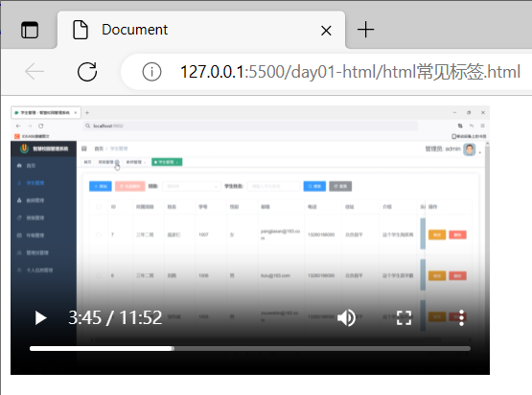The image size is (532, 395).
Task: Click the address bar URL
Action: (350, 72)
